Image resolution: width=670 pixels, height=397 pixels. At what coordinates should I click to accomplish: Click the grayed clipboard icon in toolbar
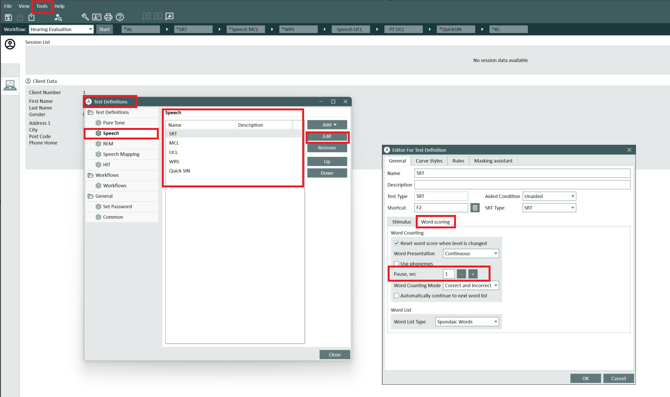click(20, 17)
